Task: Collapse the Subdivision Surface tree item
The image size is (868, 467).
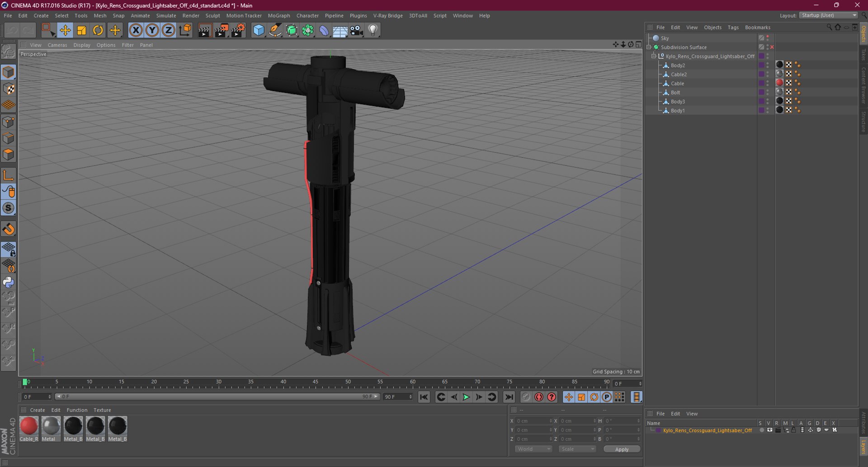Action: pyautogui.click(x=649, y=47)
